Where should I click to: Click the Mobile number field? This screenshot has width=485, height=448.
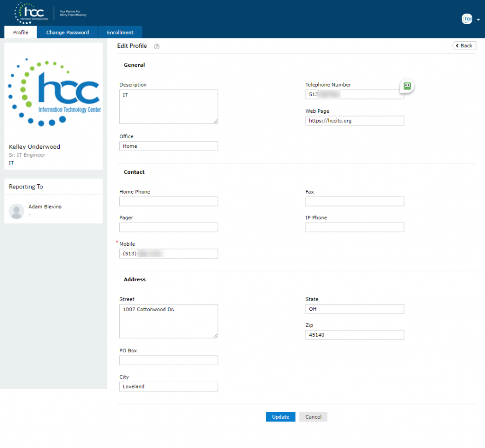tap(169, 253)
